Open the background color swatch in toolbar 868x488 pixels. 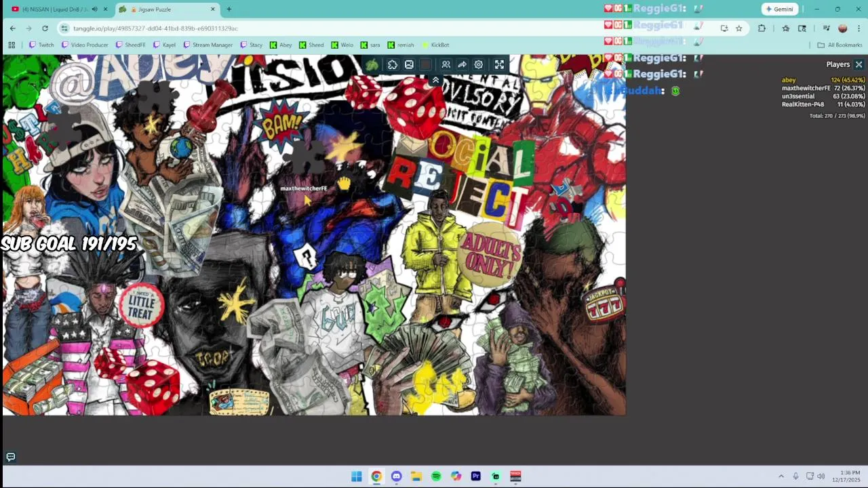(425, 64)
